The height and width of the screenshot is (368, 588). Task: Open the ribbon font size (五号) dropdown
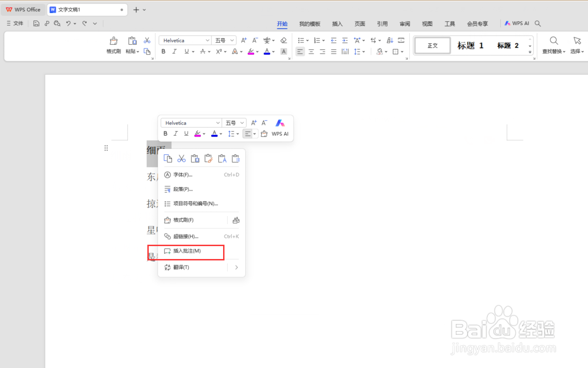tap(232, 41)
